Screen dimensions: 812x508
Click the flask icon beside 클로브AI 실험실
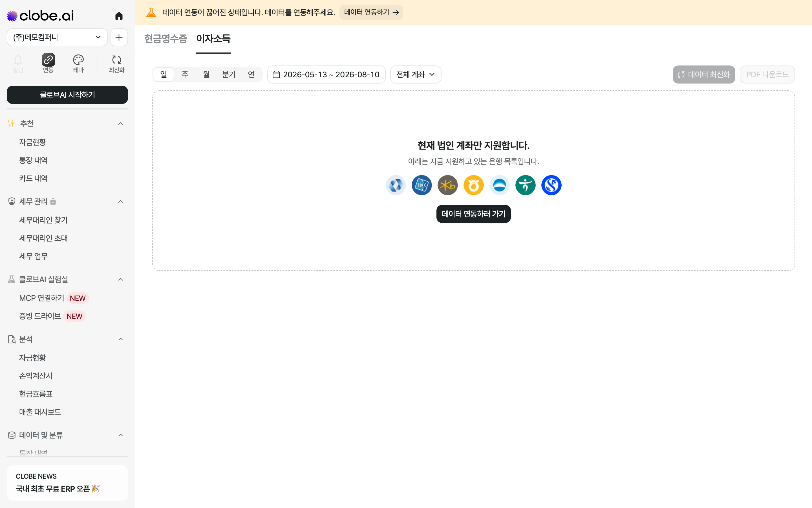click(12, 279)
